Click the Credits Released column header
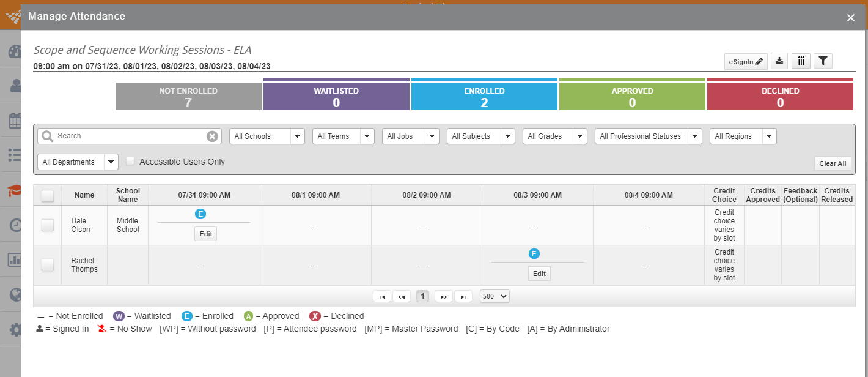This screenshot has height=377, width=868. click(837, 195)
